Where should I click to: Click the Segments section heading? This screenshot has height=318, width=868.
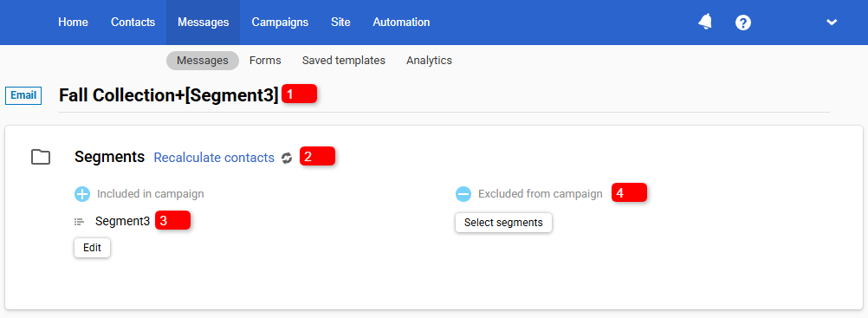(110, 157)
